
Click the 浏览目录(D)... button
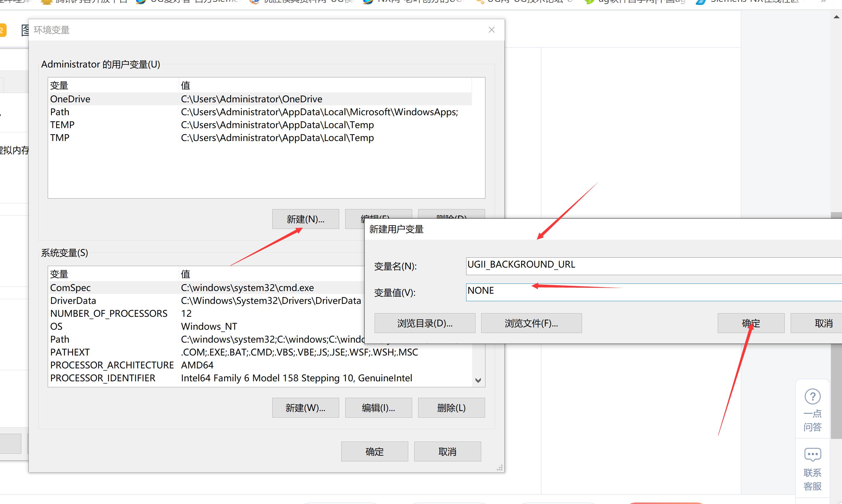(x=425, y=323)
